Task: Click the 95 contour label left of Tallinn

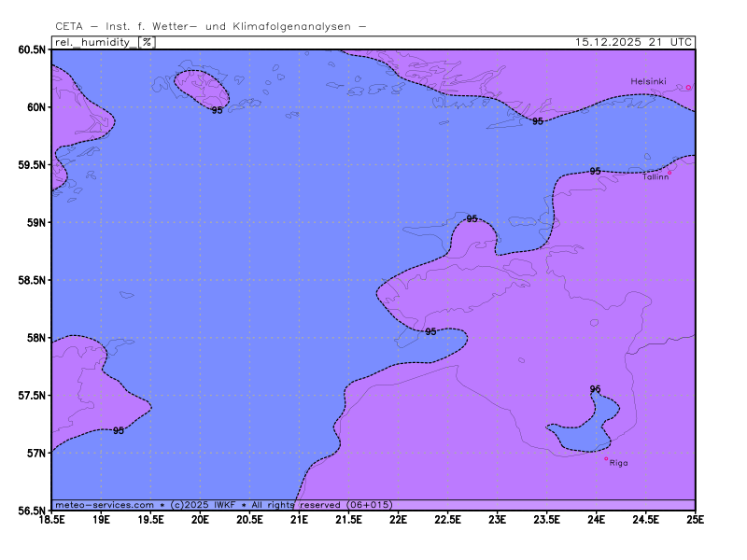Action: [595, 171]
